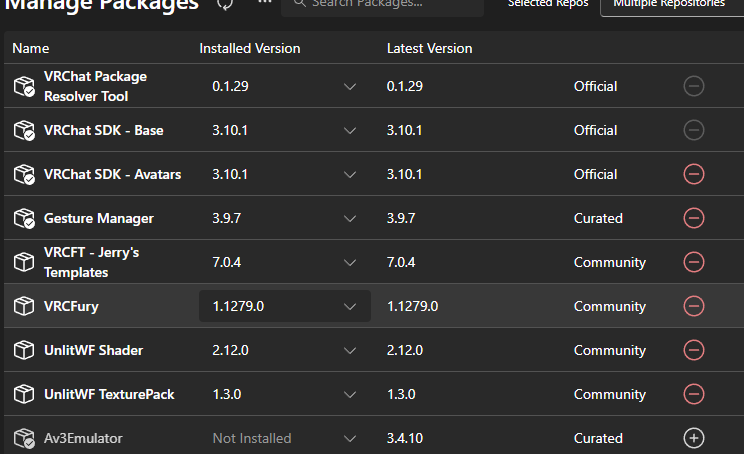Remove VRChat SDK - Avatars package
Screen dimensions: 744x454
(x=693, y=174)
